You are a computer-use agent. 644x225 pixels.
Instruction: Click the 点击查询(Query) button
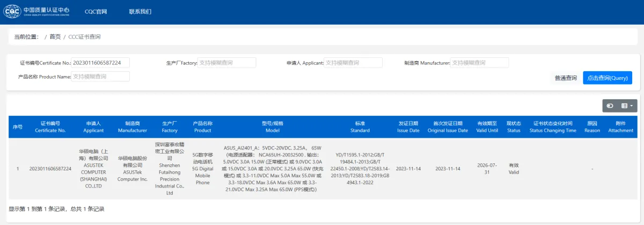(x=608, y=78)
